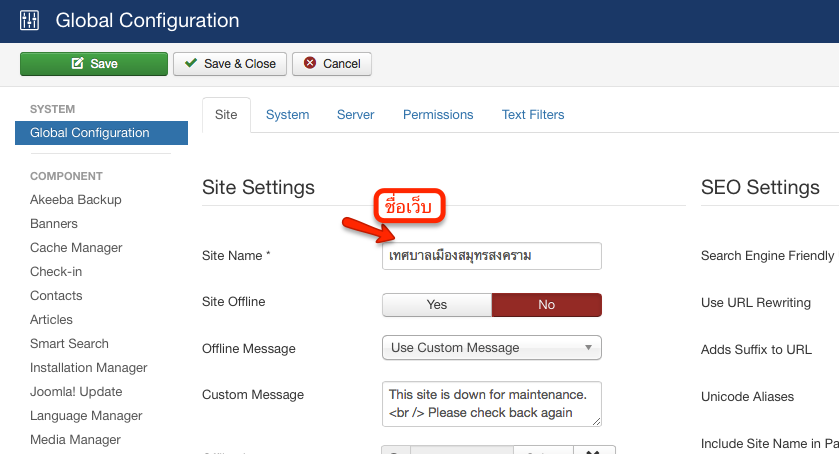This screenshot has width=839, height=454.
Task: Set Site Offline to No
Action: tap(546, 305)
